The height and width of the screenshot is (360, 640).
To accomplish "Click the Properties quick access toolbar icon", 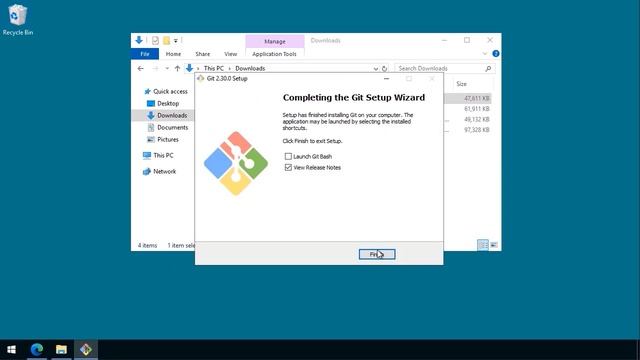I will pos(155,40).
